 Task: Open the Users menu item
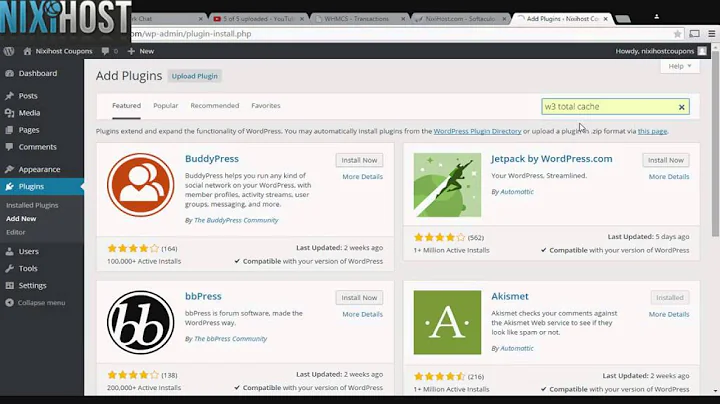pos(28,252)
